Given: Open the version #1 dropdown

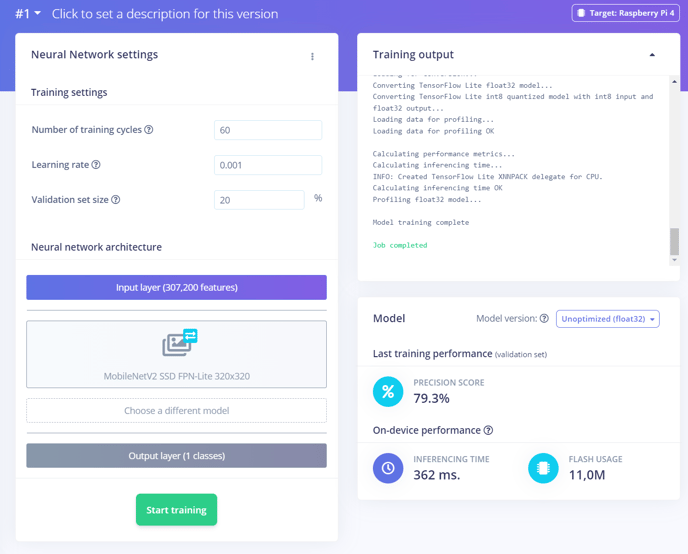Looking at the screenshot, I should click(28, 14).
